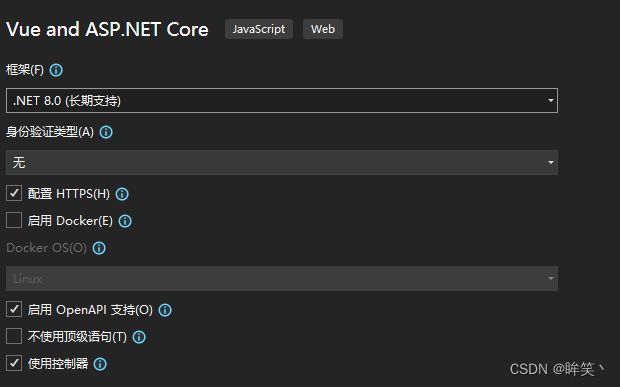Click the Vue and ASP.NET Core title

point(108,29)
